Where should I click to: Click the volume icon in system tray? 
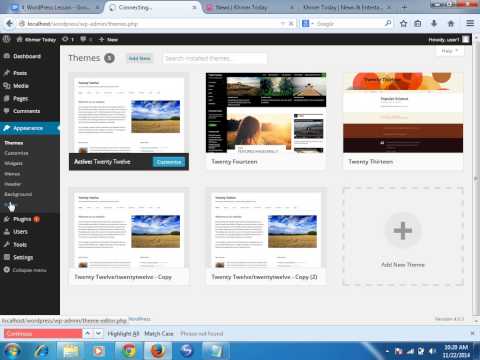coord(432,351)
